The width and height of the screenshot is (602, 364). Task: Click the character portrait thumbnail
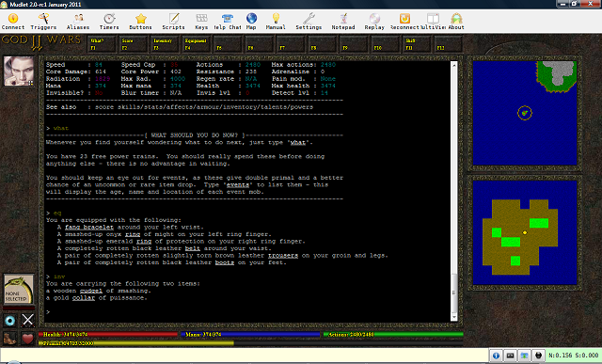pos(19,71)
